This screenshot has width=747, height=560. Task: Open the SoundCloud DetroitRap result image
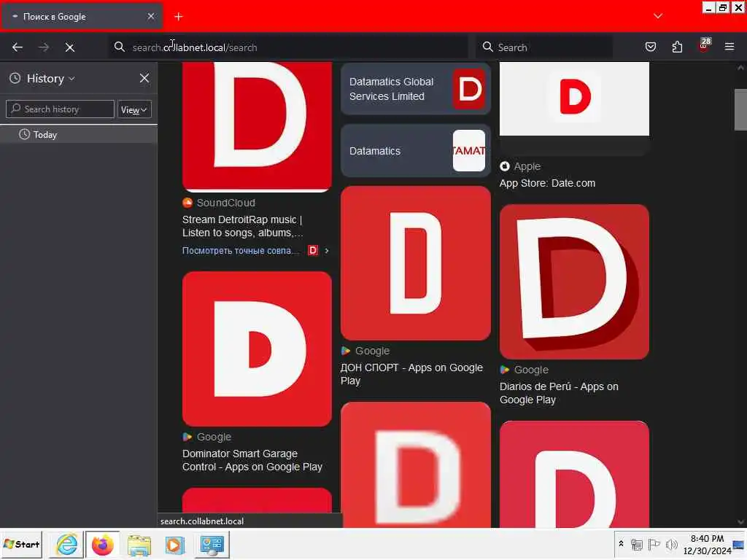point(257,127)
